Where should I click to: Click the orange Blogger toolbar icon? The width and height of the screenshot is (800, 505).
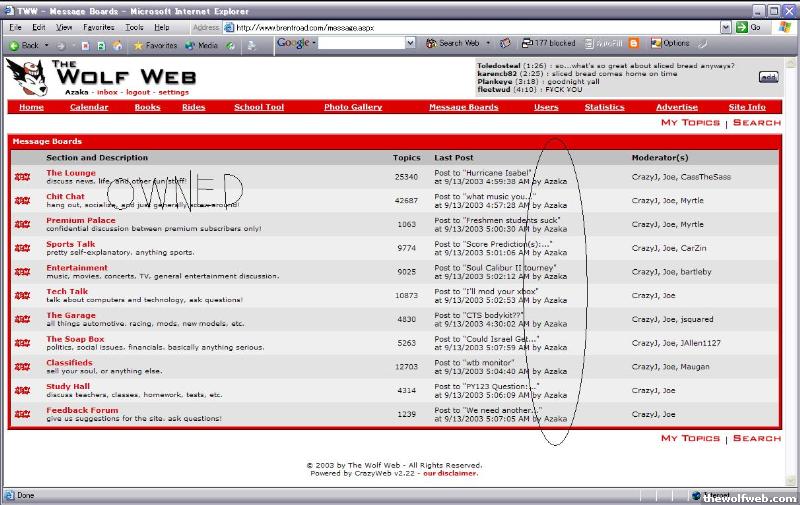click(x=634, y=43)
